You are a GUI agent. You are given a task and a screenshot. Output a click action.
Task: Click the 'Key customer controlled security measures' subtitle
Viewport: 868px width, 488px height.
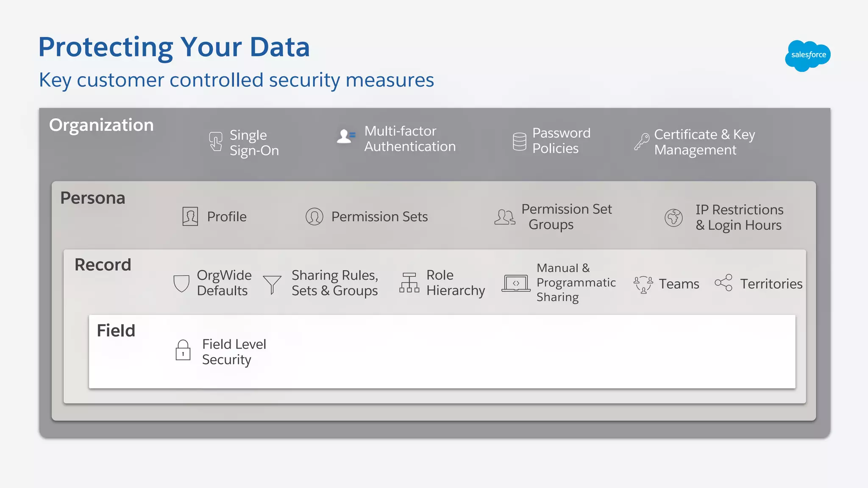(x=236, y=80)
